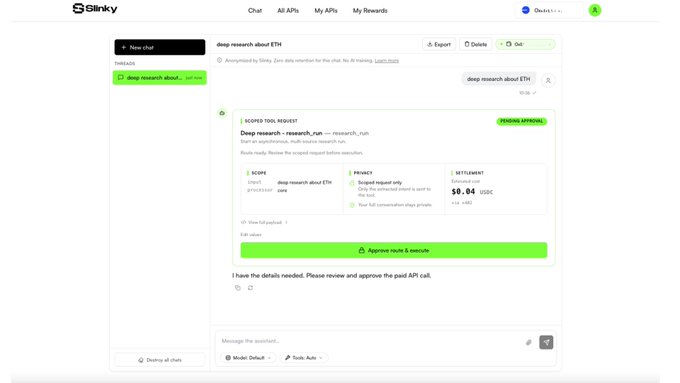Click the SCOPED TOOL REQUEST label
This screenshot has height=383, width=680.
pyautogui.click(x=271, y=121)
